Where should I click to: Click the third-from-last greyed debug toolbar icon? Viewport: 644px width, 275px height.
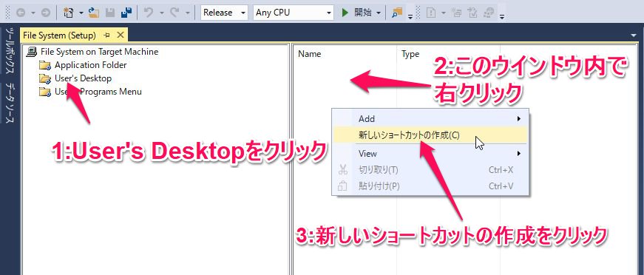click(456, 13)
